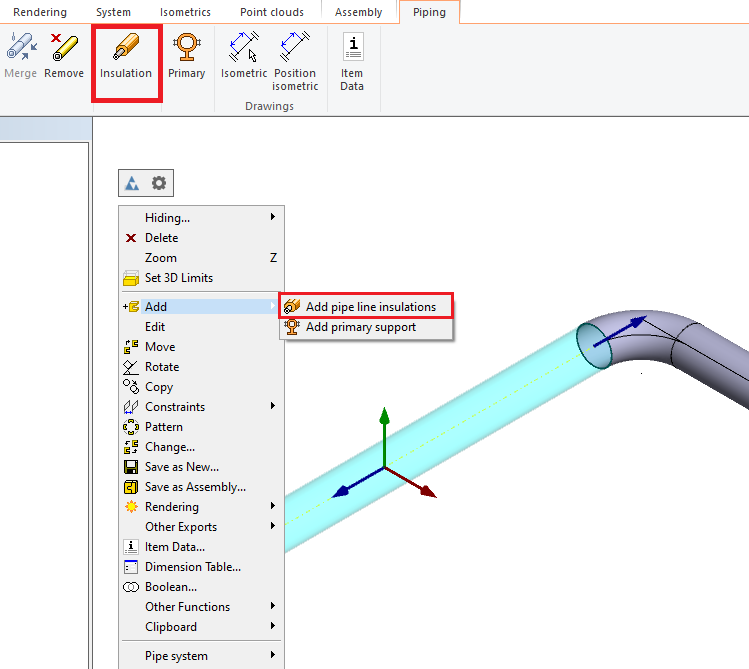Open the Point clouds tab
Screen dimensions: 749x669
274,12
